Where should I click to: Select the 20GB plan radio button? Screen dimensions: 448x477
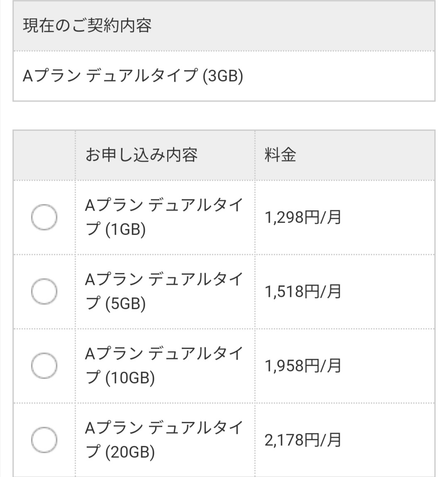(x=44, y=440)
